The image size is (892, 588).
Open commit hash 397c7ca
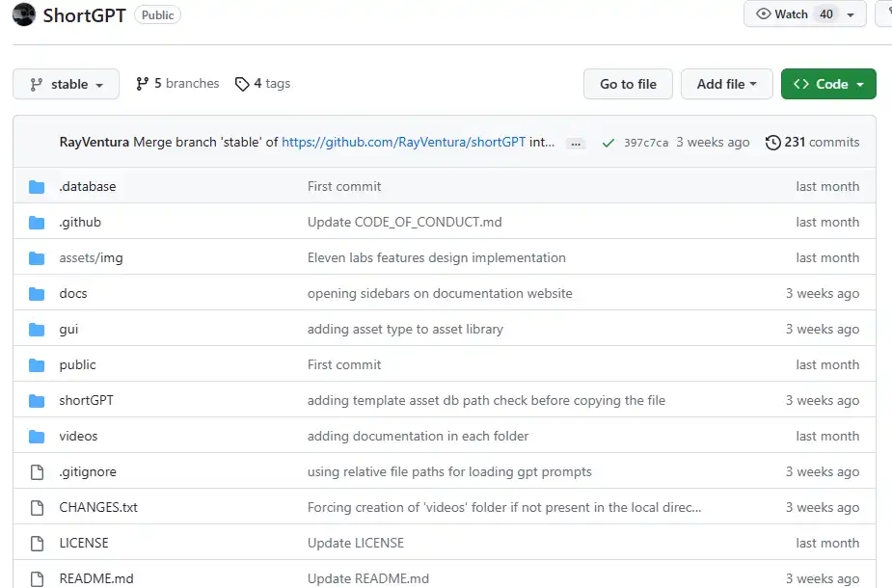tap(646, 143)
